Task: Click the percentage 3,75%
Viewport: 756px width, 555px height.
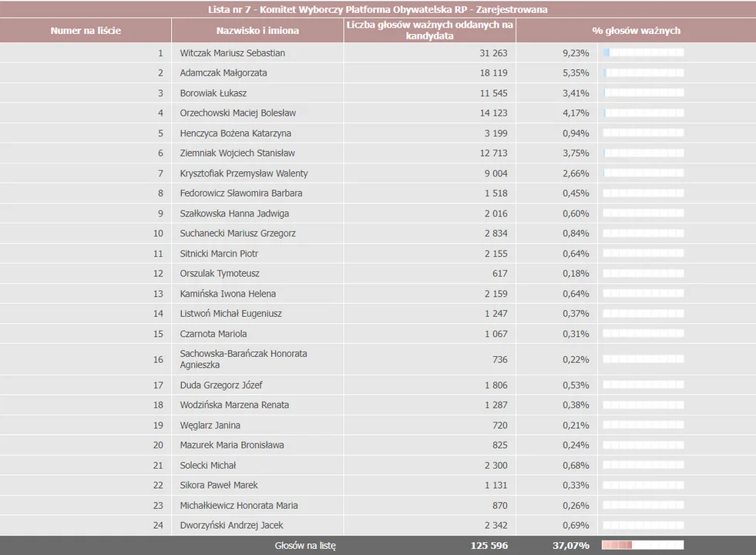Action: tap(576, 153)
